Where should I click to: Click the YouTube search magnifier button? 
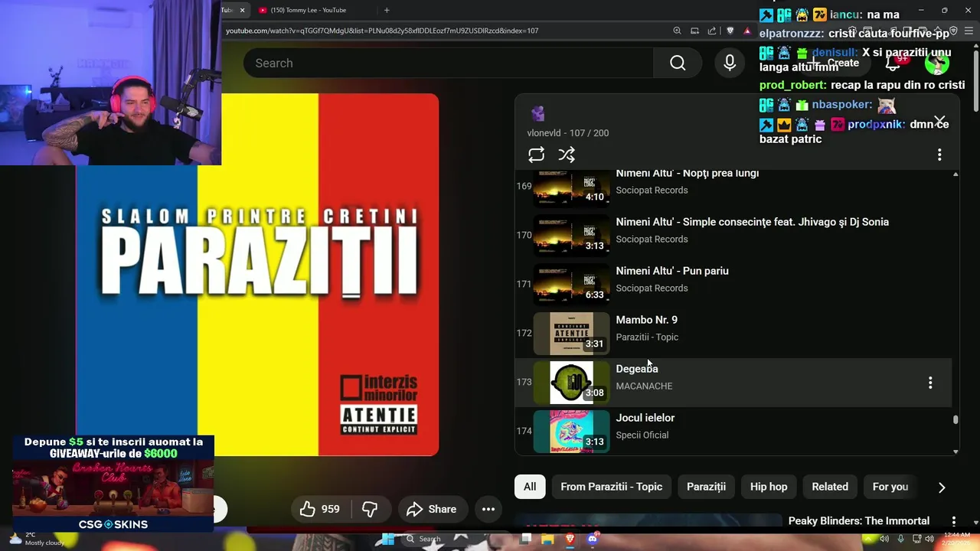[678, 63]
